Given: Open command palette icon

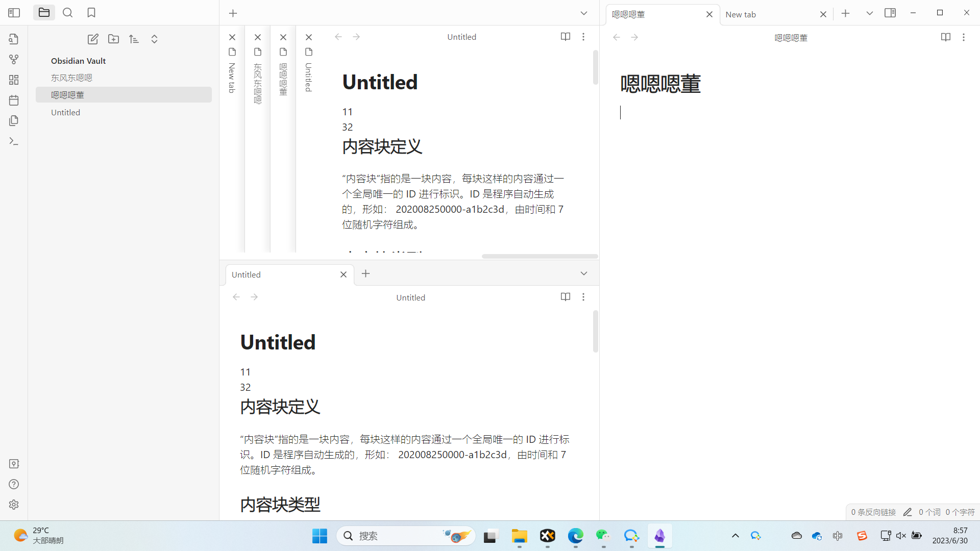Looking at the screenshot, I should coord(14,141).
